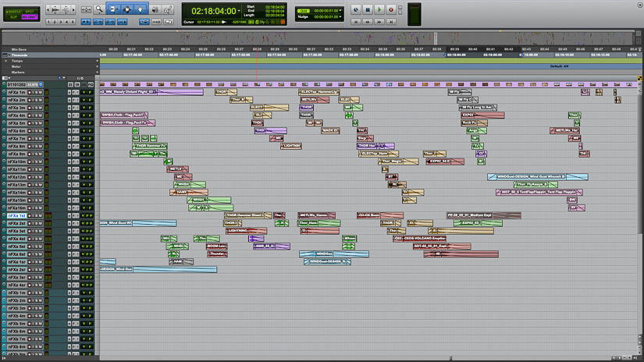Pick the Pencil tool
This screenshot has width=644, height=362.
(x=168, y=9)
